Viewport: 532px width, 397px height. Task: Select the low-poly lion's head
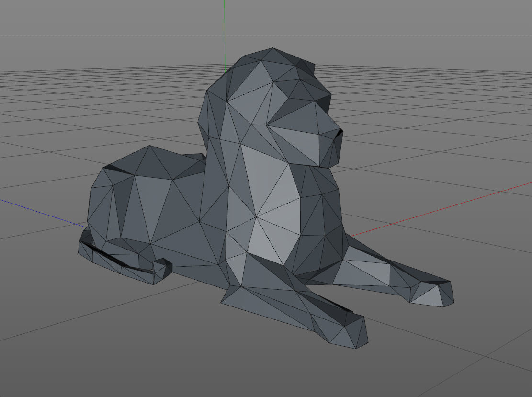click(x=272, y=109)
